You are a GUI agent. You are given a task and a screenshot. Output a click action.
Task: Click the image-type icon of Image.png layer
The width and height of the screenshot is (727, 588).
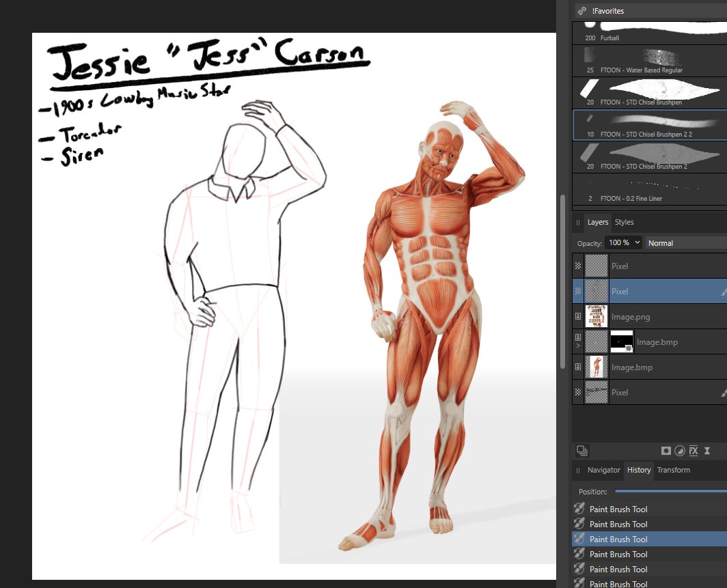578,316
